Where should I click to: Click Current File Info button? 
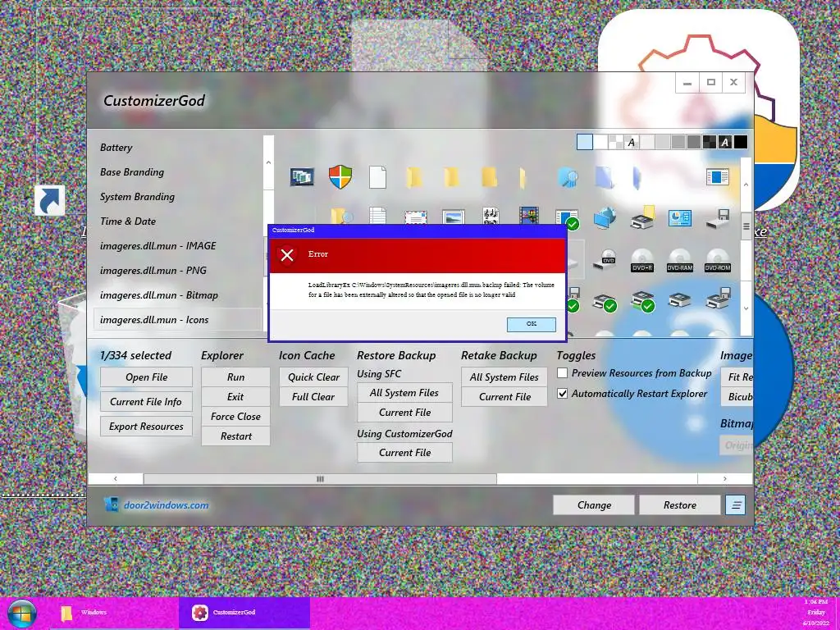click(146, 402)
